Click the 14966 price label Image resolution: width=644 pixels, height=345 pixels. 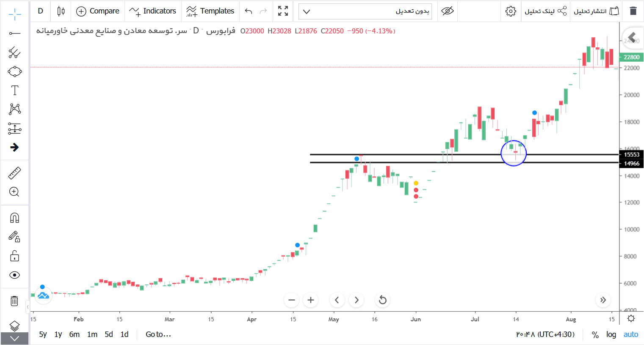[x=631, y=164]
